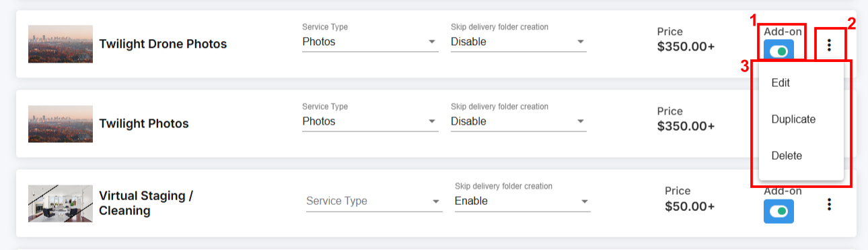Choose Delete from the context menu

point(801,156)
